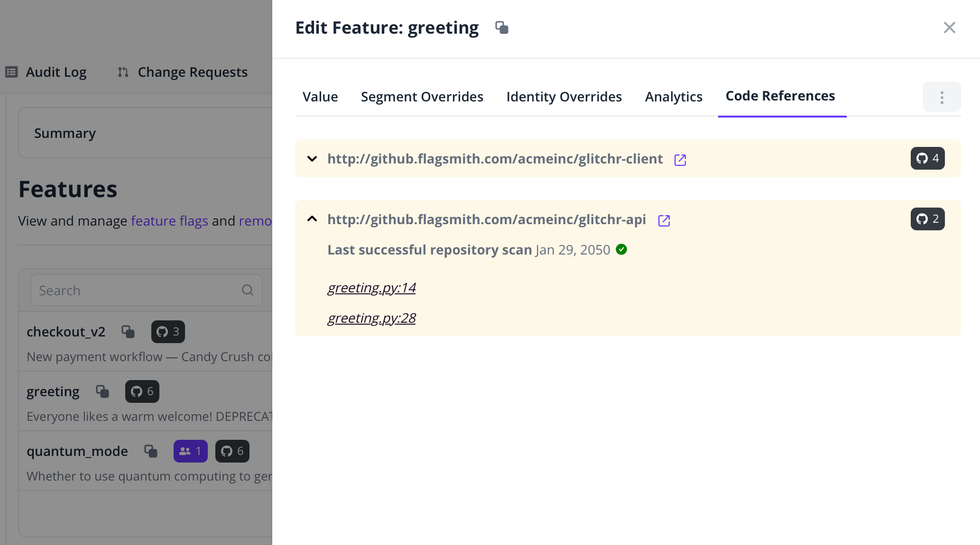Open the greeting.py:28 code reference
Image resolution: width=980 pixels, height=545 pixels.
[x=371, y=318]
